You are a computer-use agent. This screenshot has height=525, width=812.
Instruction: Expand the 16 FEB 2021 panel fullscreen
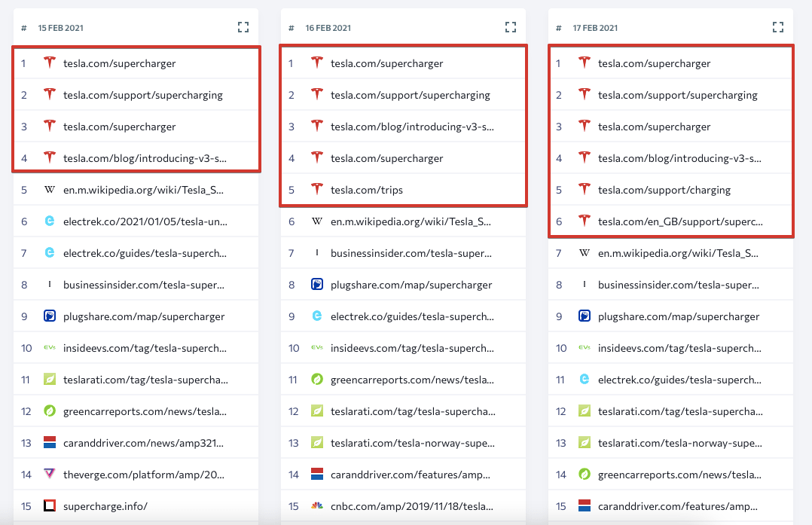coord(511,27)
